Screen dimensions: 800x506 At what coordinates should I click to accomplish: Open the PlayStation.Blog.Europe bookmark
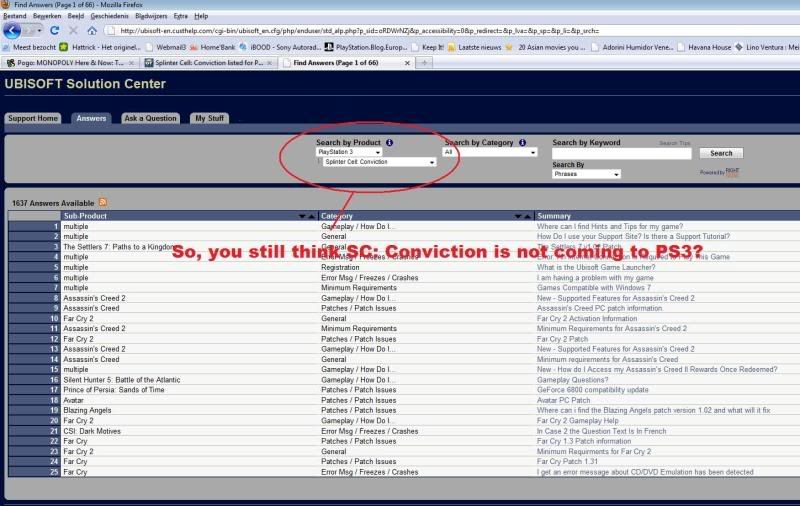point(366,47)
